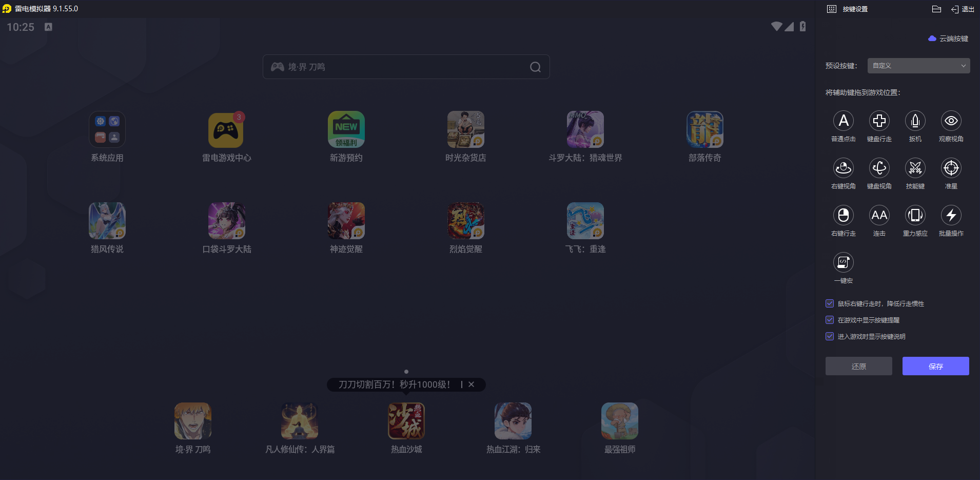Dismiss the 刀刀切割百万 notice banner

coord(472,384)
